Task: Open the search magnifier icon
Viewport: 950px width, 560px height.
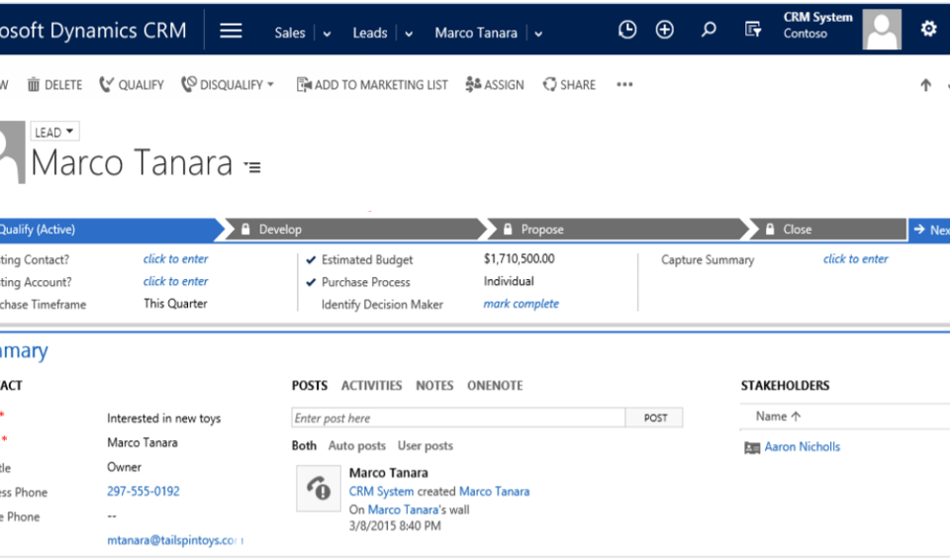Action: [x=709, y=30]
